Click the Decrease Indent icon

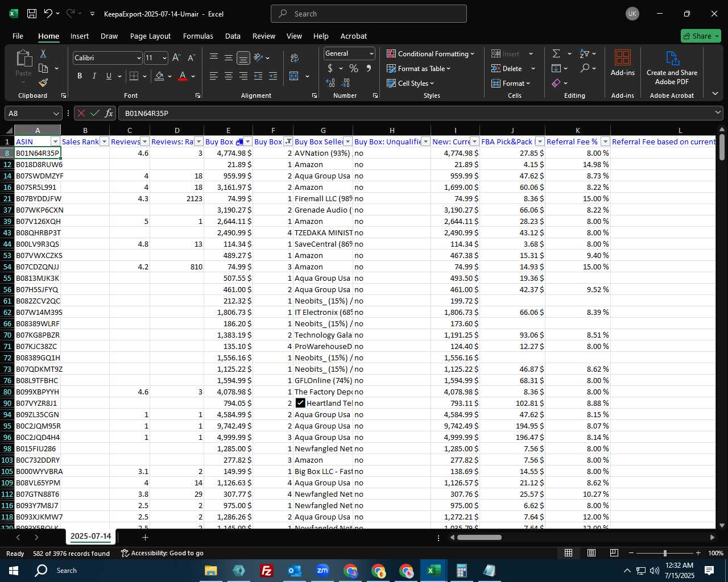click(258, 76)
